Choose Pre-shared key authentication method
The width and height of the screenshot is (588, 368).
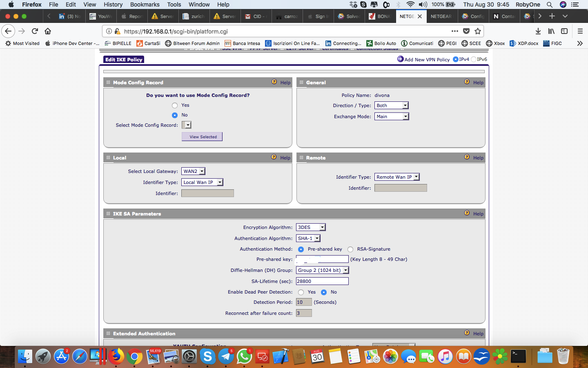[x=301, y=249]
